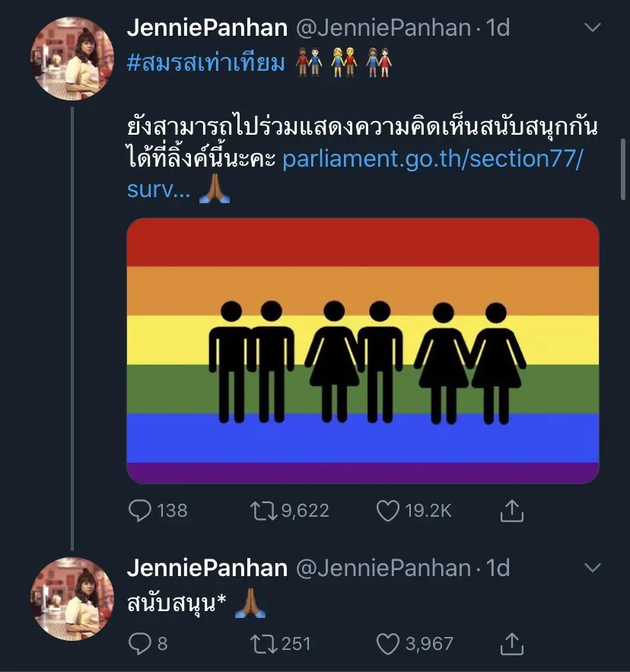Like the second tweet with 3,967 likes
630x672 pixels.
point(388,644)
